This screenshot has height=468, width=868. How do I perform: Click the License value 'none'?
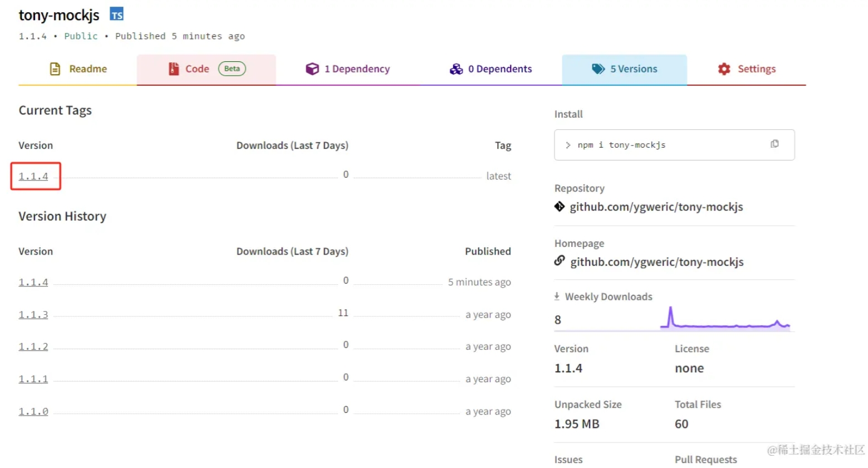coord(689,368)
